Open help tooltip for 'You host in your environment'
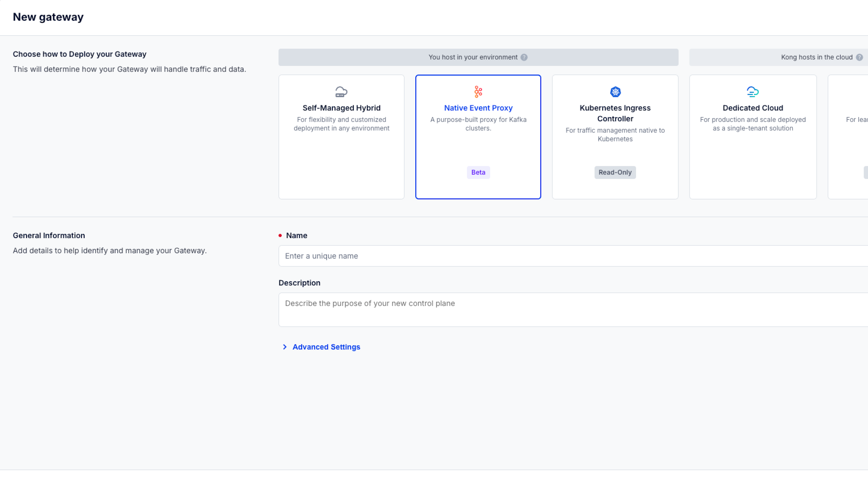The image size is (868, 488). coord(524,57)
